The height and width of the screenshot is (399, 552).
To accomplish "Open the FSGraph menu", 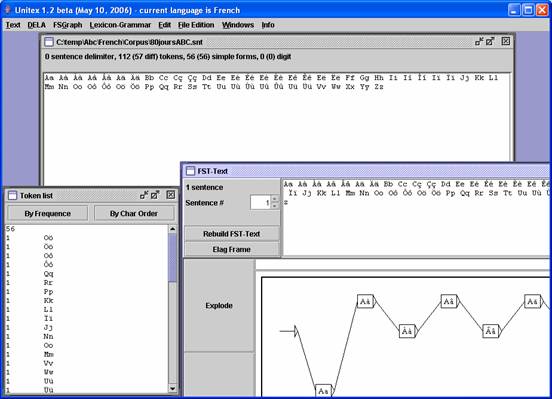I will [68, 25].
